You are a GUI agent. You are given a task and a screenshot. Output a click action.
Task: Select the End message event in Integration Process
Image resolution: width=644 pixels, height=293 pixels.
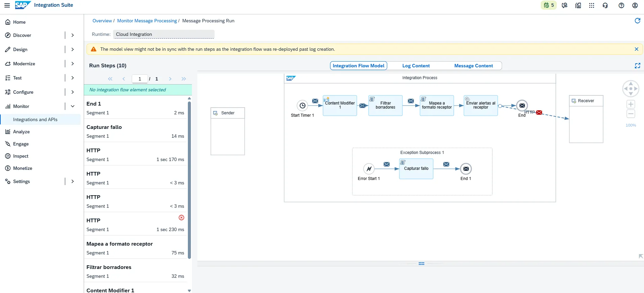pyautogui.click(x=522, y=106)
